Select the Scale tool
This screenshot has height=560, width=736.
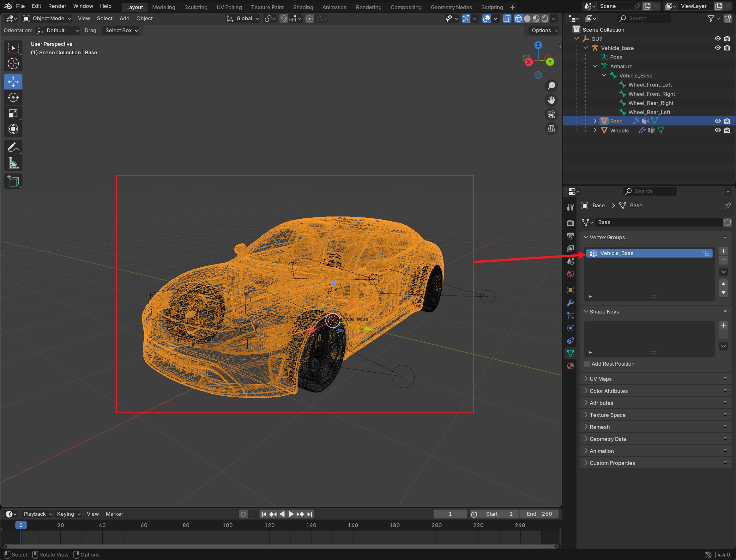coord(13,114)
